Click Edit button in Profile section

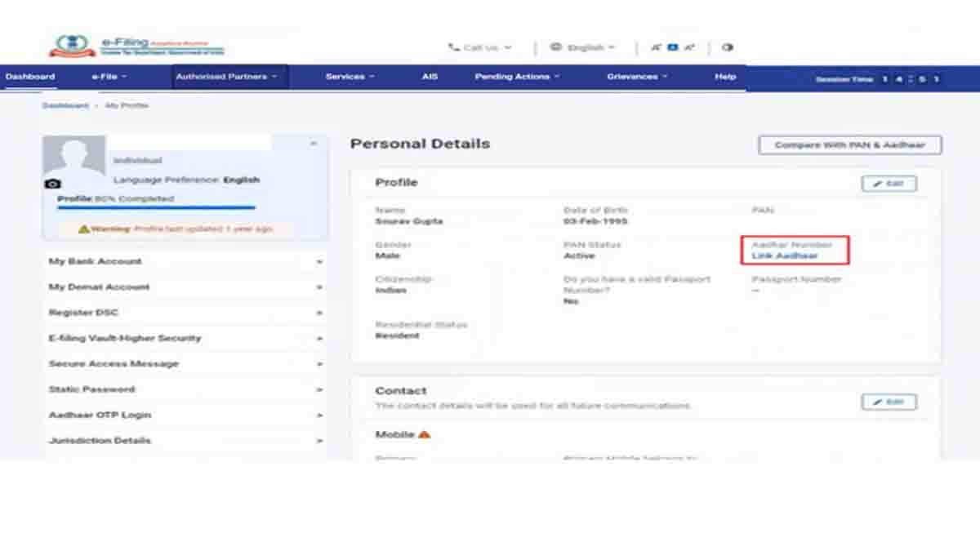click(x=889, y=184)
